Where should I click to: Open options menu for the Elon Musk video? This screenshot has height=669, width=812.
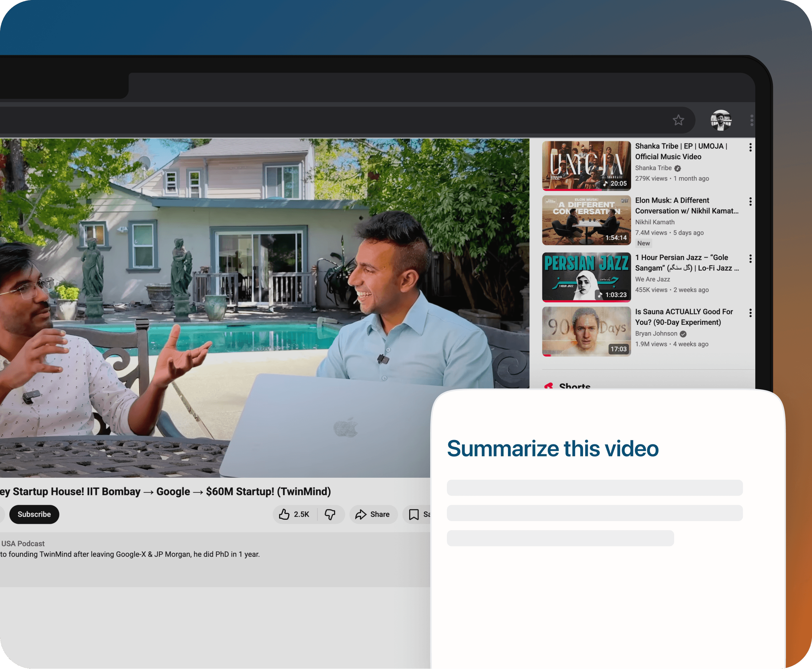pyautogui.click(x=750, y=202)
